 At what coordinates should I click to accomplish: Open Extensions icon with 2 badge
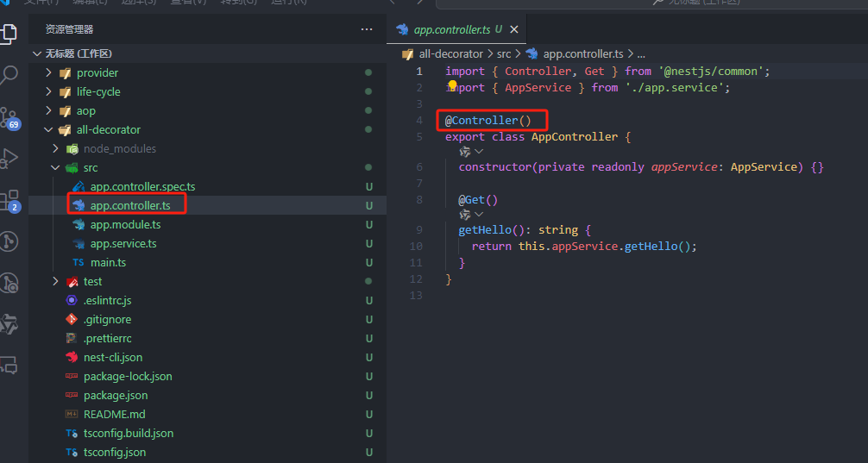click(x=9, y=200)
